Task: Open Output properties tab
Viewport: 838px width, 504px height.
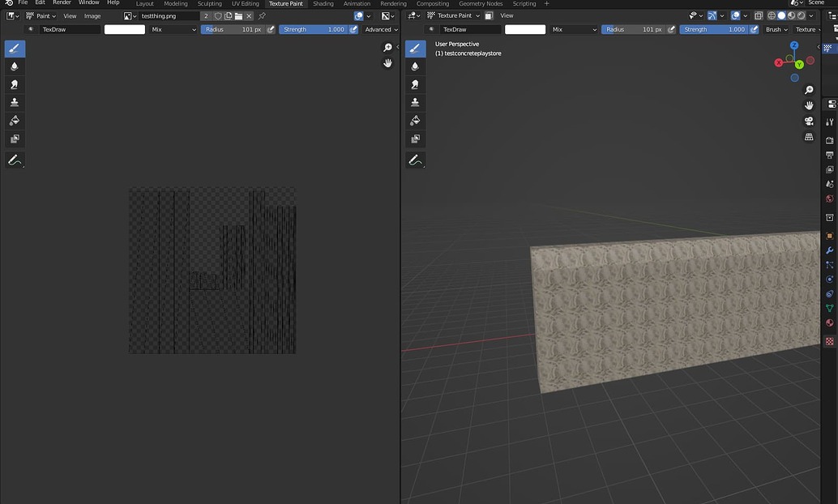Action: coord(829,155)
